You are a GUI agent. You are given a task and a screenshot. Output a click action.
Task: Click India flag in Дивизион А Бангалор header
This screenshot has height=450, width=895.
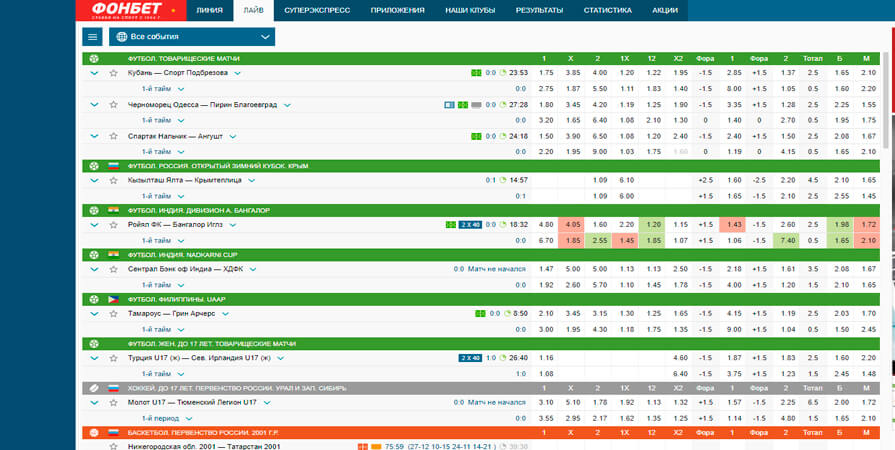coord(114,210)
